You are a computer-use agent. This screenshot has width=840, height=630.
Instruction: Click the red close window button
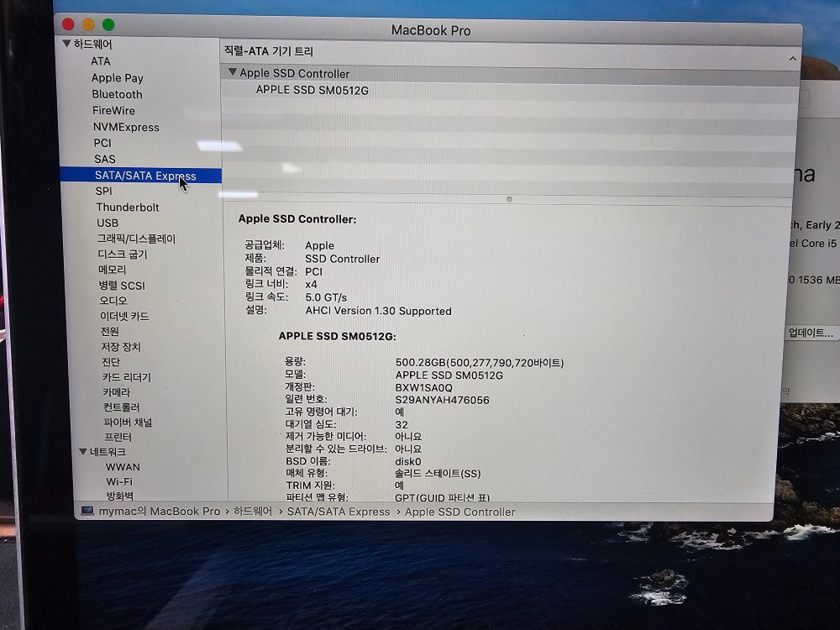pos(68,24)
